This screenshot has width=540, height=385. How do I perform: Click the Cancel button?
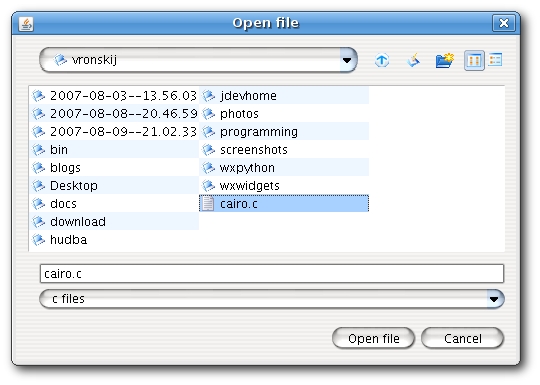click(462, 338)
